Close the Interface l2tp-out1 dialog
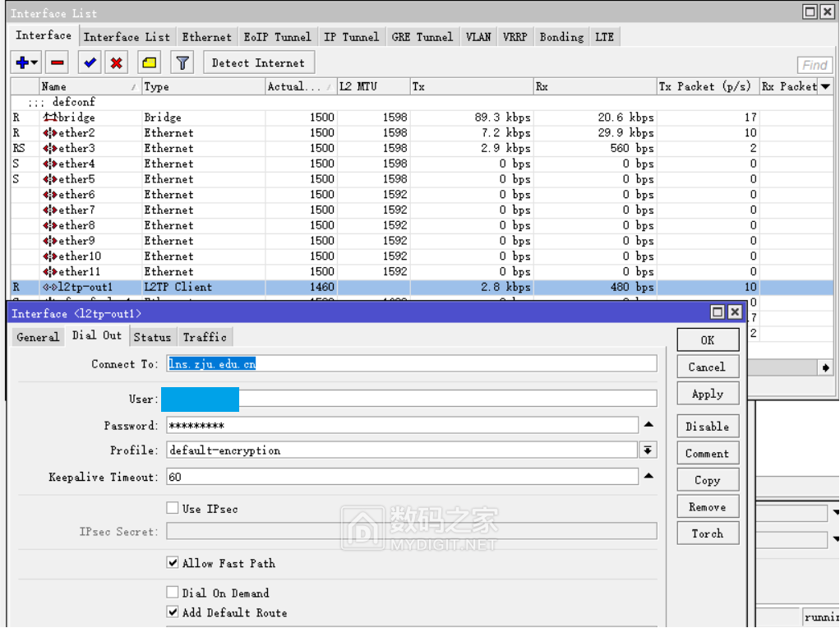Image resolution: width=840 pixels, height=628 pixels. click(735, 312)
